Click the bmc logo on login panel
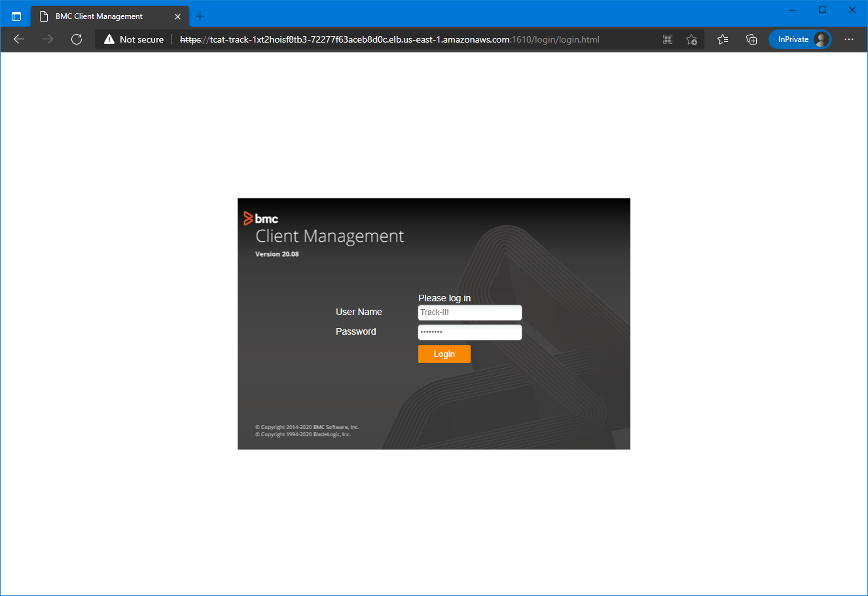 (261, 219)
